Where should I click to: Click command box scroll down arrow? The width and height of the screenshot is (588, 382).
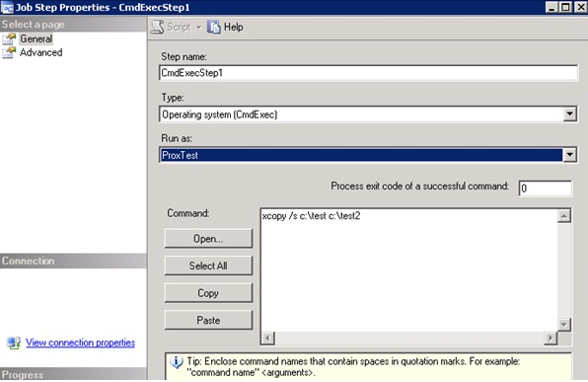coord(564,324)
